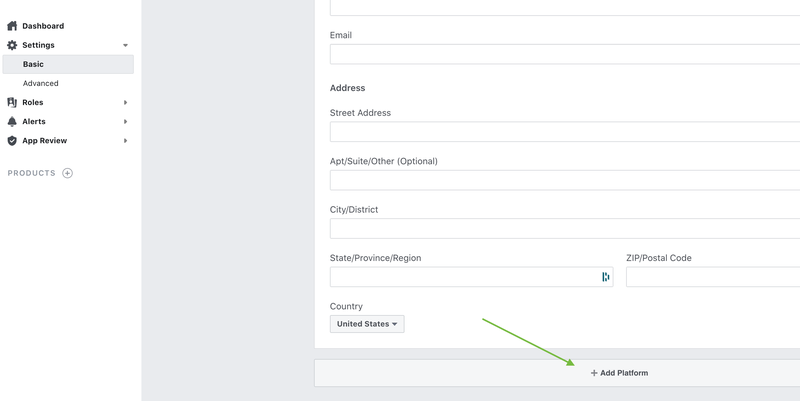Click the Dashboard house icon

pyautogui.click(x=12, y=26)
